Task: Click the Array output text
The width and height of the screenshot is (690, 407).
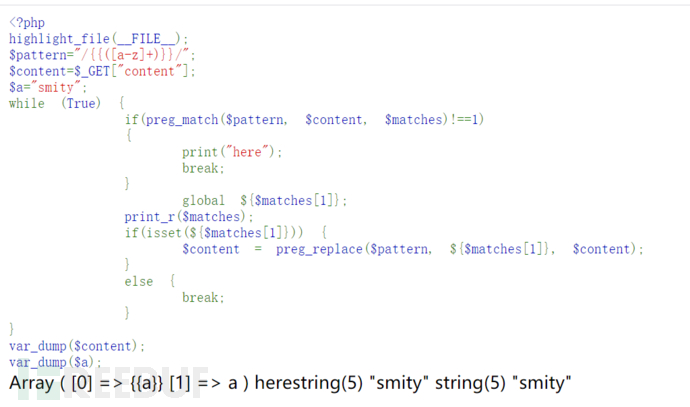Action: click(31, 383)
